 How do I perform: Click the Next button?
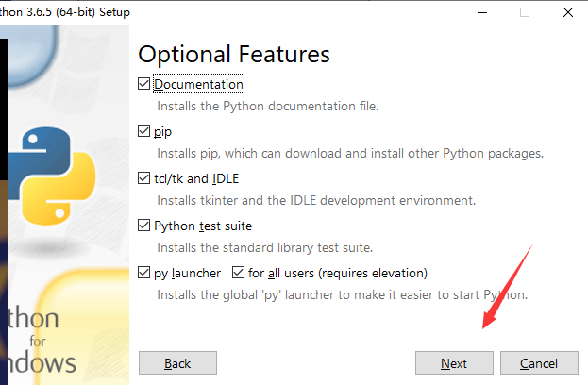(454, 363)
